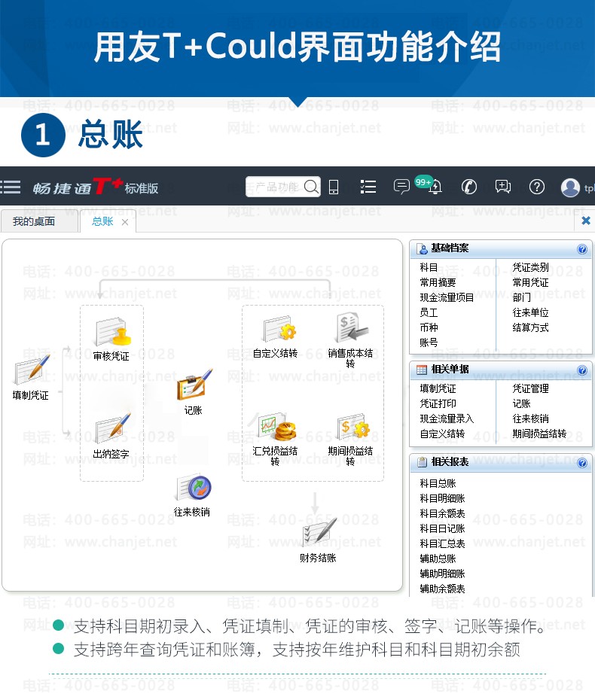
Task: Open 往来单位 link
Action: click(x=530, y=312)
